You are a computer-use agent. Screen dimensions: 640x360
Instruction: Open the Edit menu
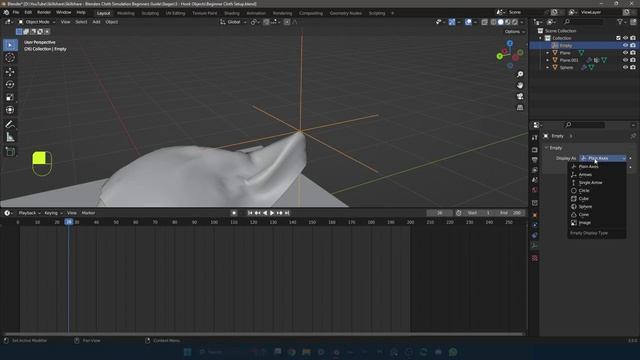(28, 13)
